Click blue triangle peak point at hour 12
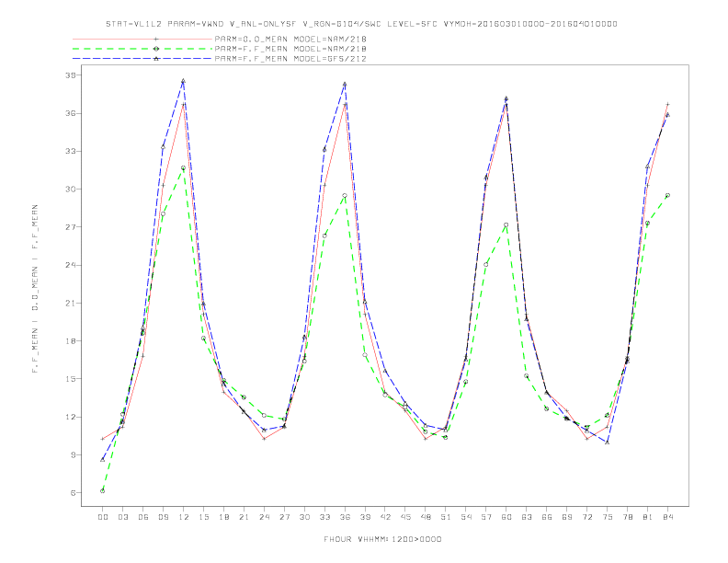 (x=184, y=81)
